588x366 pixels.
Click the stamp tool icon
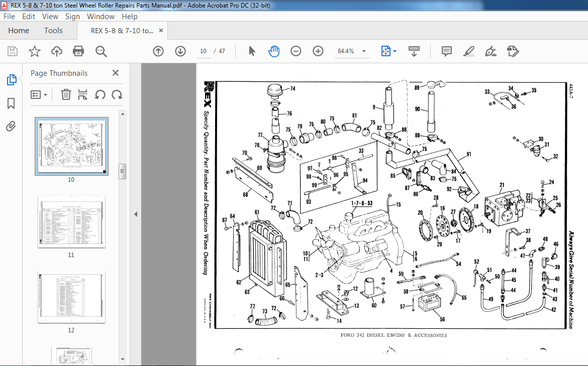[513, 51]
